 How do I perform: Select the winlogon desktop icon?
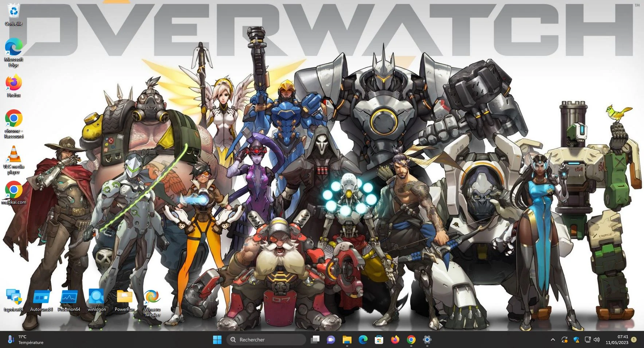click(x=97, y=301)
